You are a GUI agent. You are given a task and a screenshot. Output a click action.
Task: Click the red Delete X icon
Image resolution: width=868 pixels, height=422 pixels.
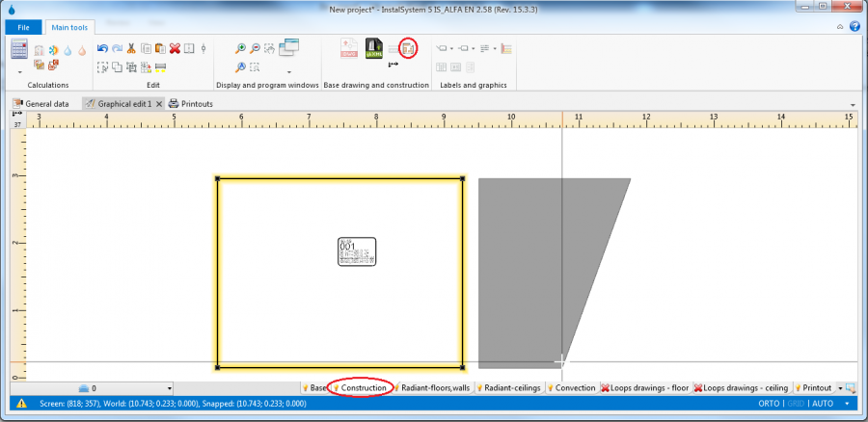[x=175, y=48]
